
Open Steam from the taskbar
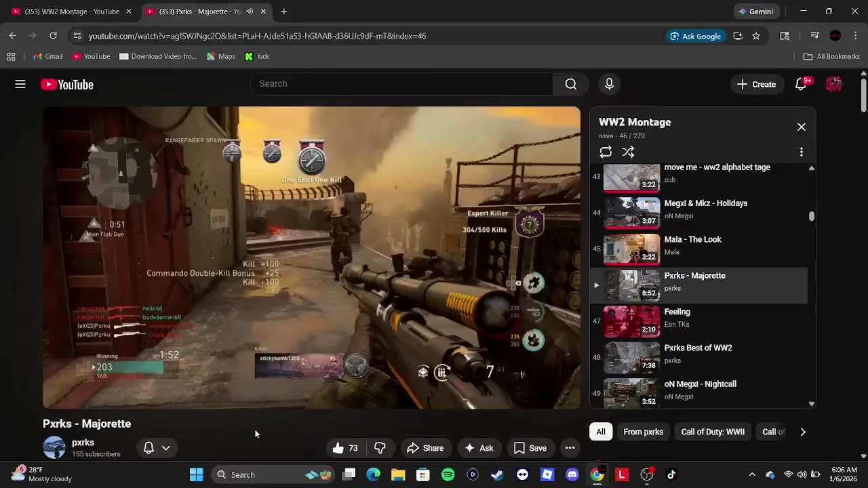pyautogui.click(x=497, y=474)
